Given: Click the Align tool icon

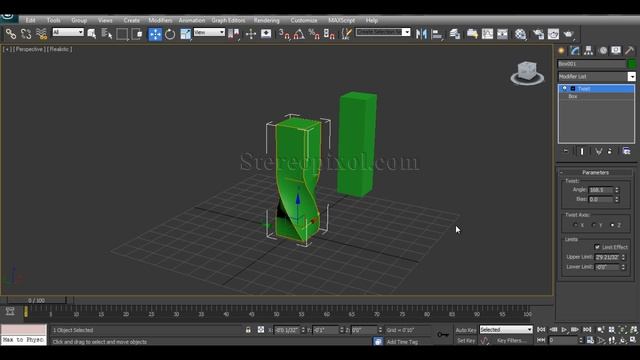Looking at the screenshot, I should (x=437, y=34).
